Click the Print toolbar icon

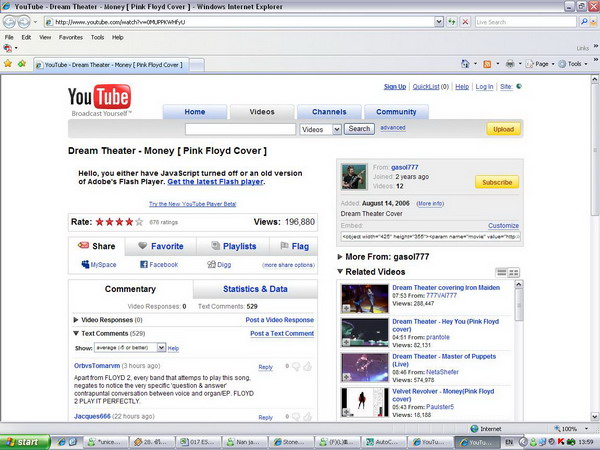pyautogui.click(x=510, y=64)
